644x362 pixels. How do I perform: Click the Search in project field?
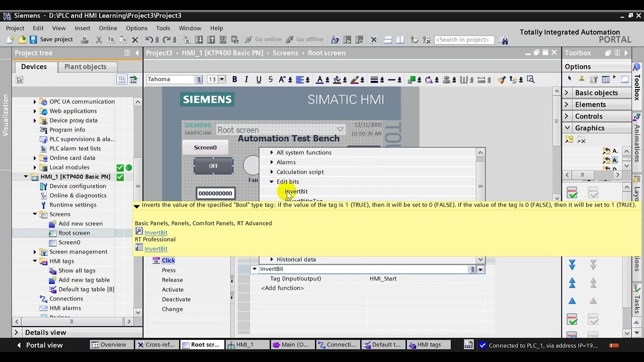coord(464,40)
